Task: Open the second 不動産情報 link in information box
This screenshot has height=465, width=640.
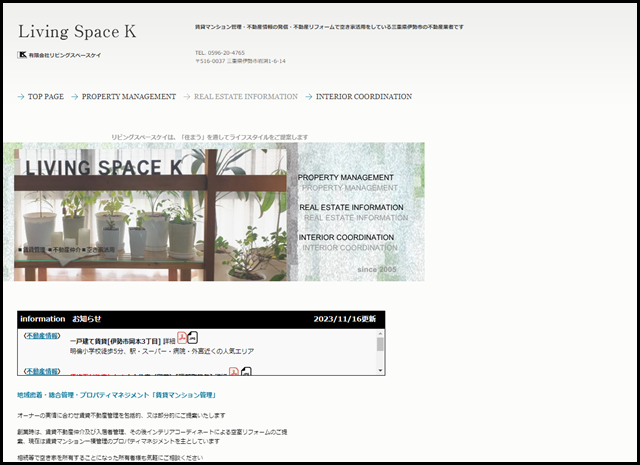Action: pos(42,371)
